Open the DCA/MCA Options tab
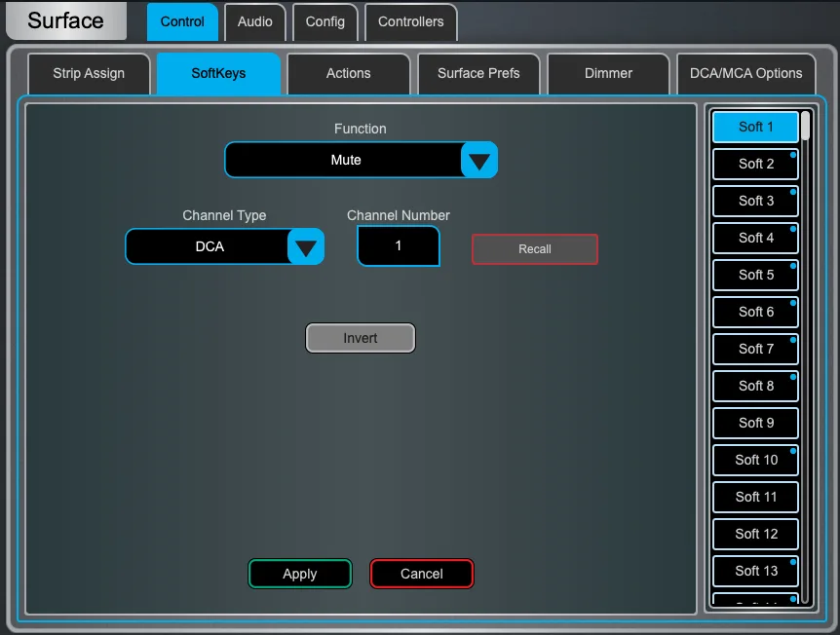The image size is (840, 635). (x=746, y=73)
